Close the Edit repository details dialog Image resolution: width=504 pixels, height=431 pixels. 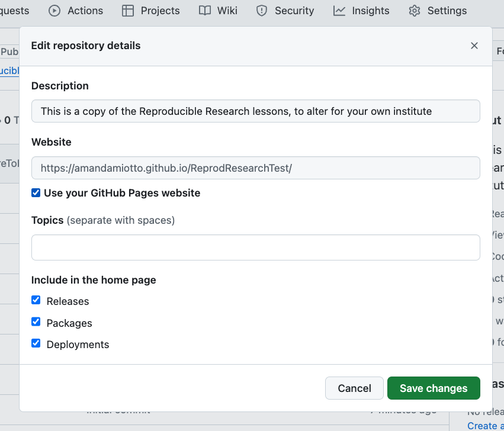(x=474, y=46)
